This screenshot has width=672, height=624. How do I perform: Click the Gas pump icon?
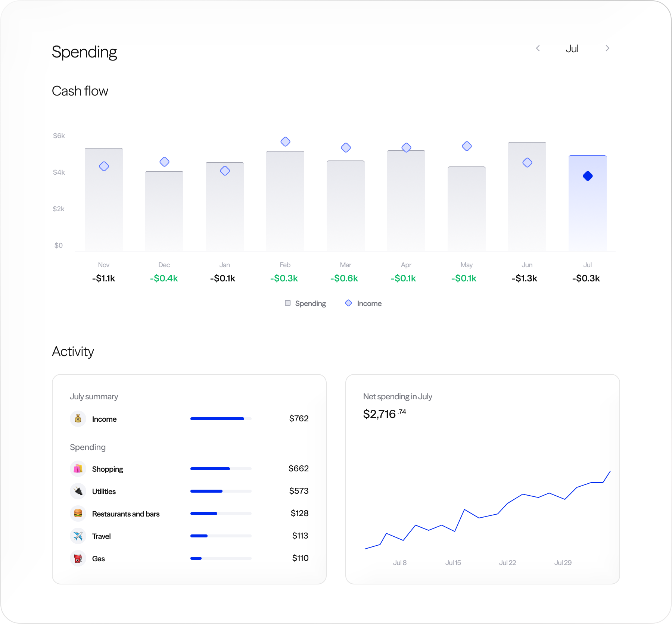click(78, 558)
